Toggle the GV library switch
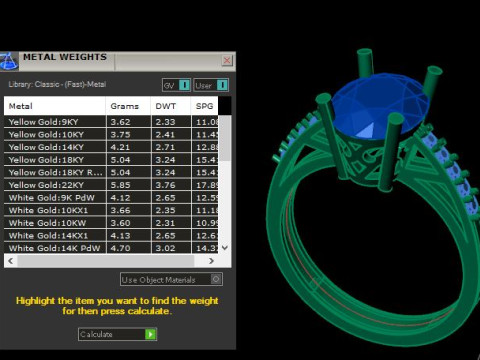 pyautogui.click(x=176, y=85)
